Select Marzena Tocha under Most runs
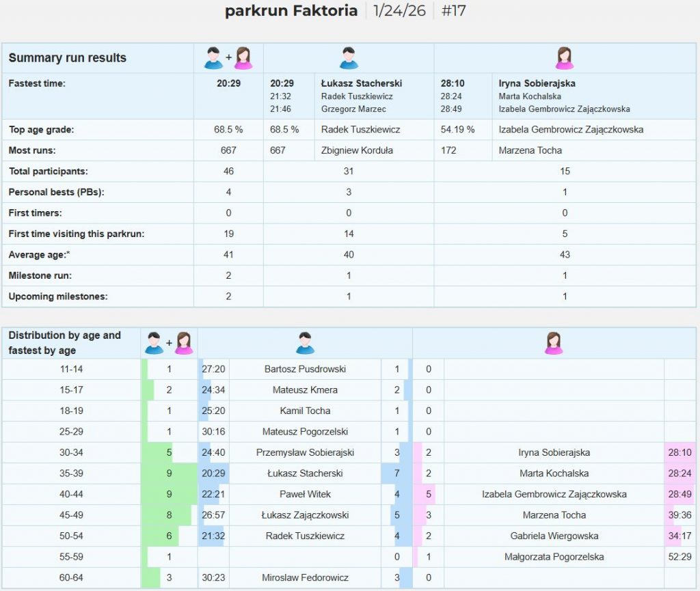This screenshot has height=591, width=700. pyautogui.click(x=530, y=150)
